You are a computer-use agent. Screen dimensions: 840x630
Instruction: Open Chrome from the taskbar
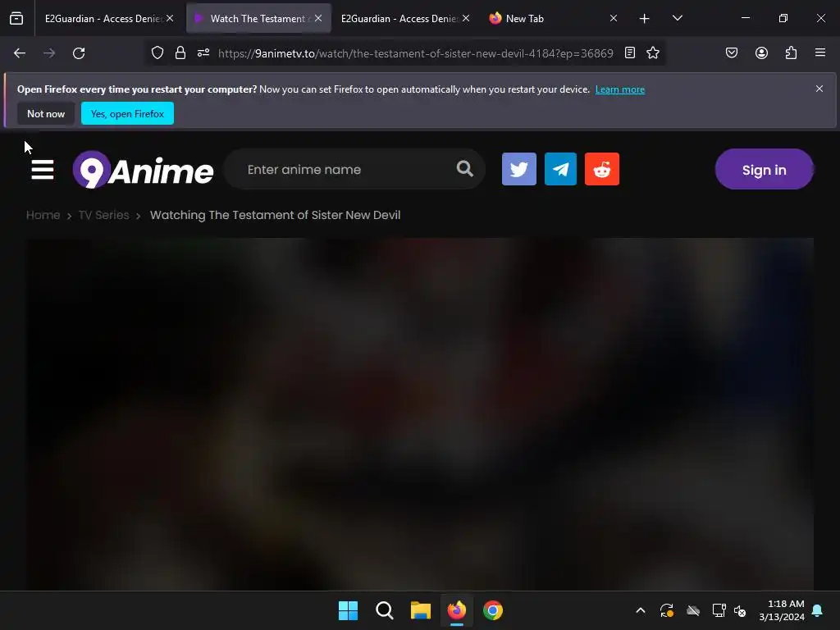[493, 610]
